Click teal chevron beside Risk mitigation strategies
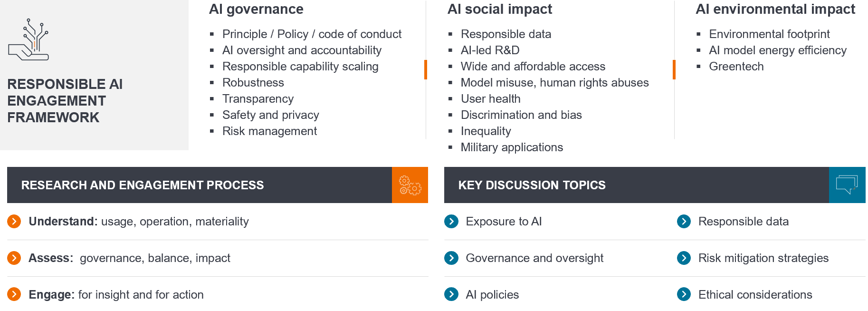This screenshot has width=868, height=311. pos(684,258)
